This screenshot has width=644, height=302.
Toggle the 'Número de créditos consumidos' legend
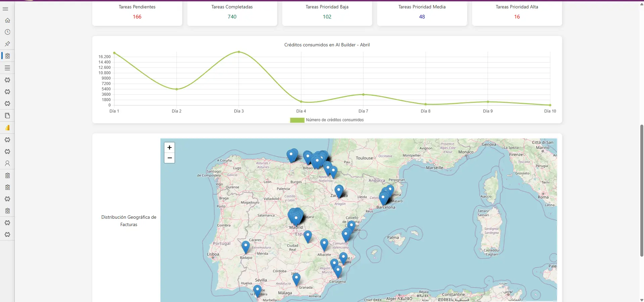pos(335,120)
